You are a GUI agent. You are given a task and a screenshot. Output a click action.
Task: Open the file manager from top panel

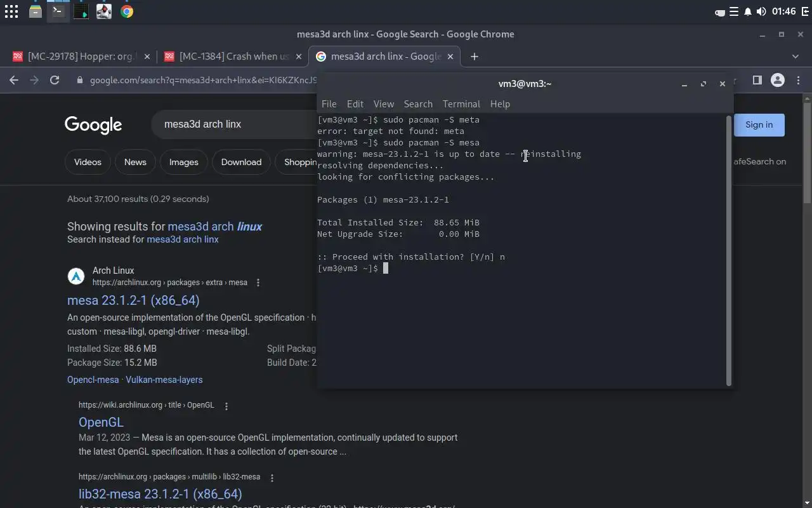coord(36,11)
